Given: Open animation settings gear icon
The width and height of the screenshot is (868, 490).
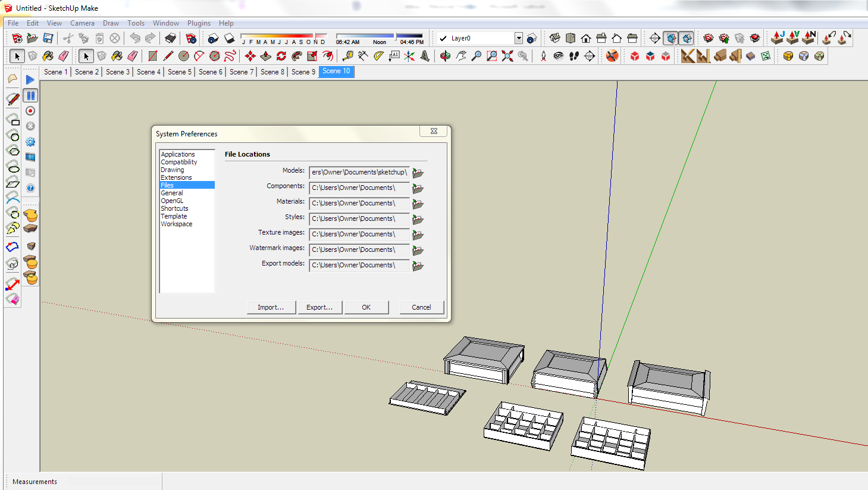Looking at the screenshot, I should tap(30, 142).
